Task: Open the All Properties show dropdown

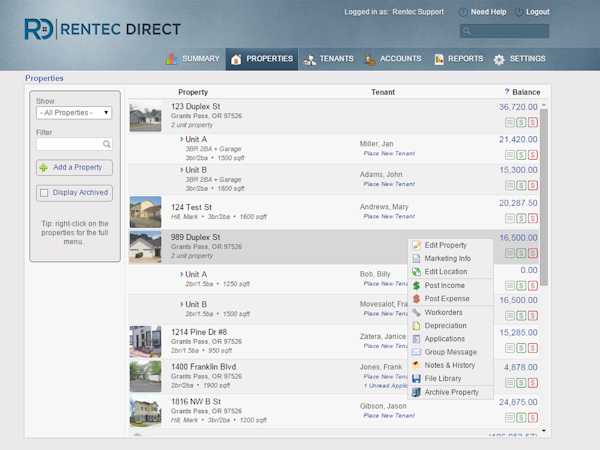Action: coord(74,113)
